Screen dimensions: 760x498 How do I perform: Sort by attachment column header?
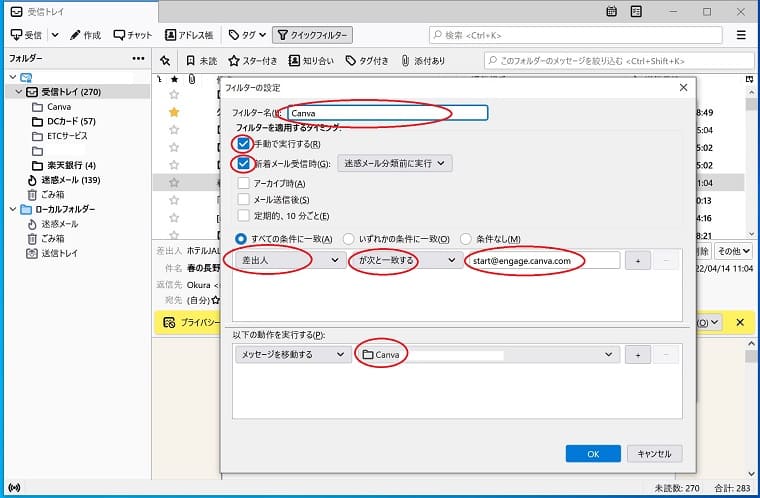(192, 79)
